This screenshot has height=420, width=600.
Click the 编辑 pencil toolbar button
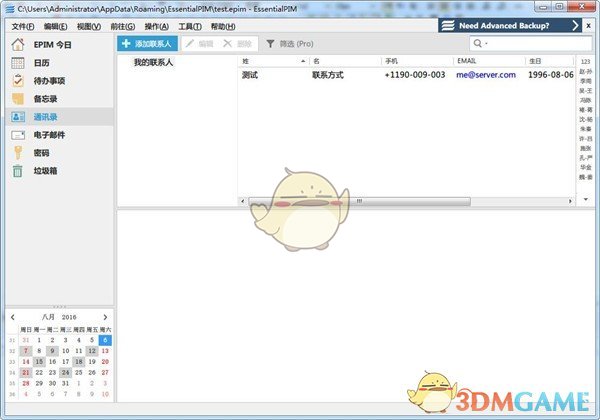(x=199, y=44)
